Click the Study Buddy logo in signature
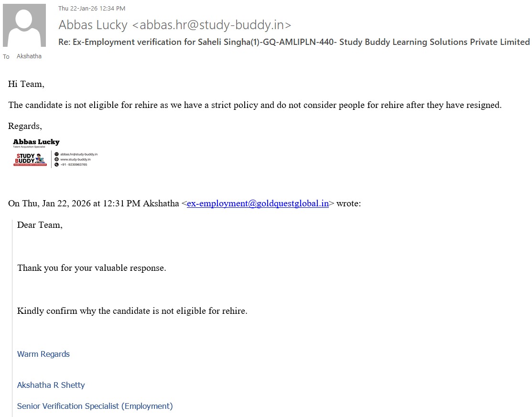 pyautogui.click(x=30, y=159)
